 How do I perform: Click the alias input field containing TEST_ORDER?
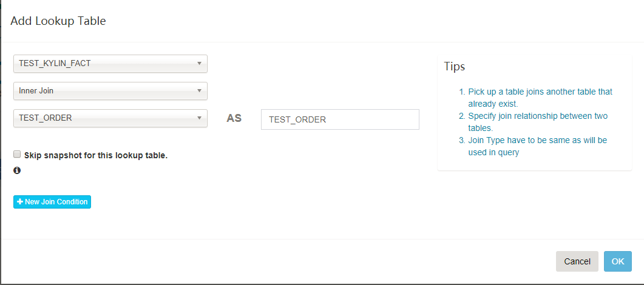[340, 119]
